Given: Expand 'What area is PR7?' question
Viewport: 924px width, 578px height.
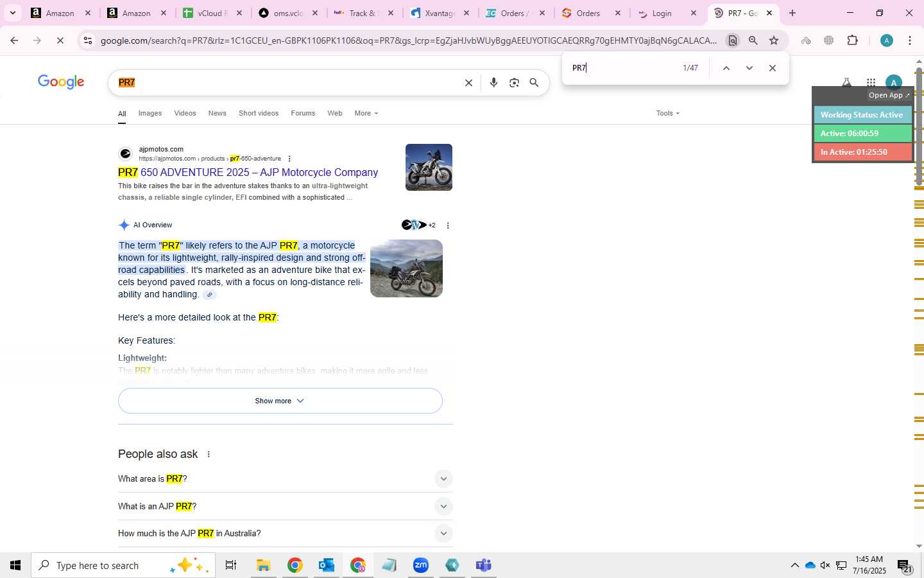Looking at the screenshot, I should coord(286,479).
